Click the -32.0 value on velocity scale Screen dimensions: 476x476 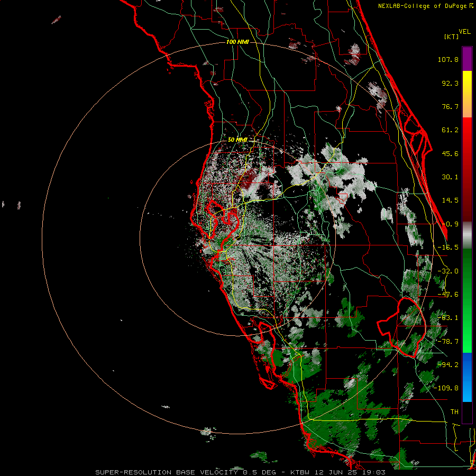click(448, 271)
